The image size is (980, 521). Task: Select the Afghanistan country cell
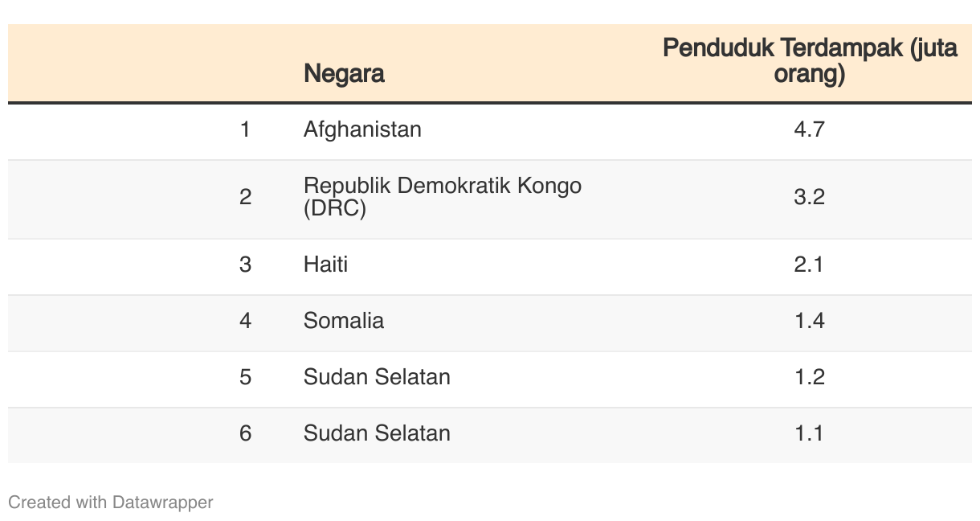pyautogui.click(x=362, y=129)
